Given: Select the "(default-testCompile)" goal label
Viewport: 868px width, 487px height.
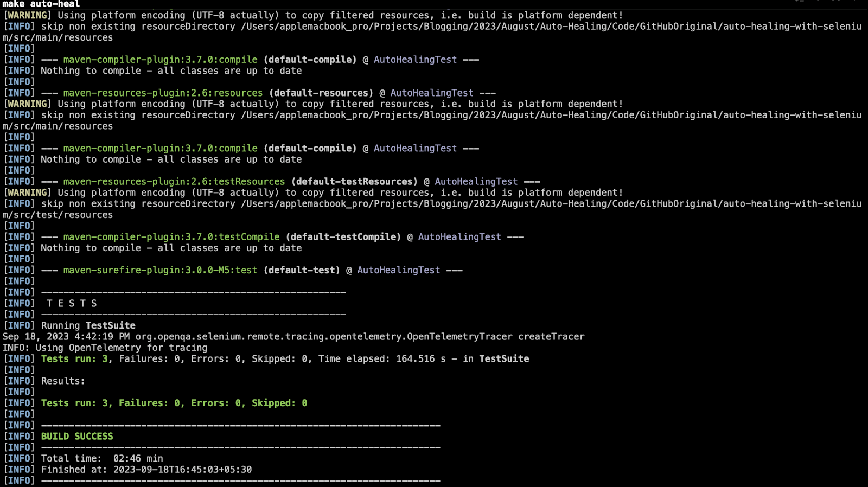Looking at the screenshot, I should pos(343,237).
